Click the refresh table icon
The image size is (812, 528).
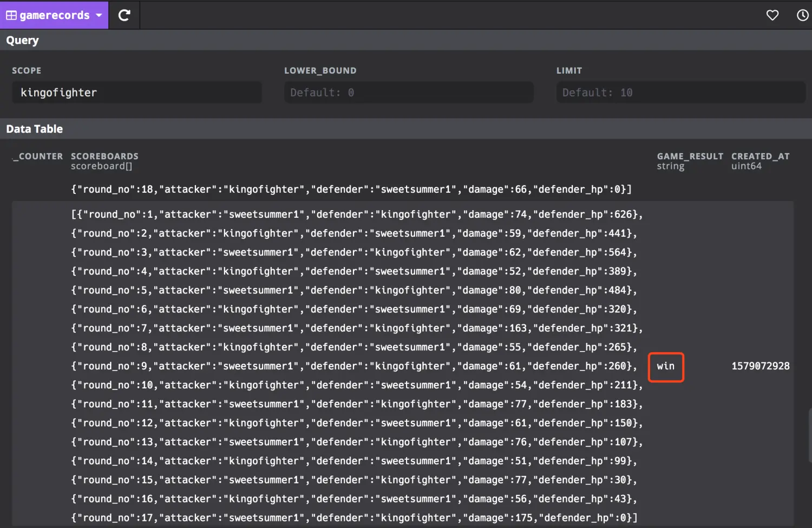click(124, 15)
